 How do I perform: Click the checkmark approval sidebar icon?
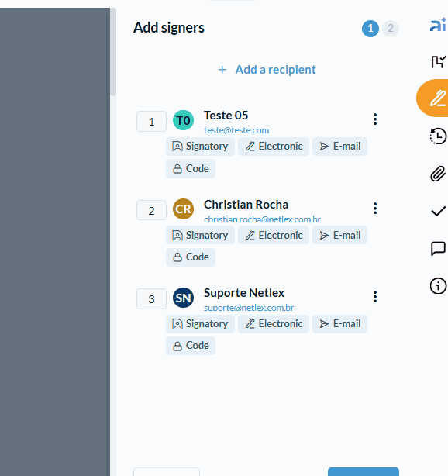[x=439, y=211]
